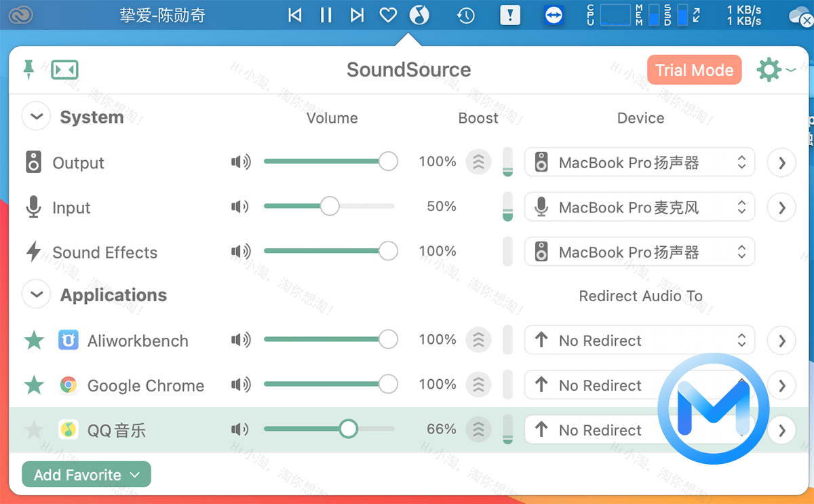The height and width of the screenshot is (504, 814).
Task: Open SoundSource from the menu bar
Action: click(419, 15)
